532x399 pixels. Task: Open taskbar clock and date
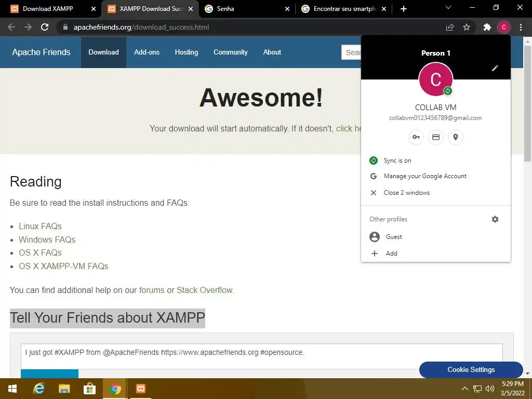513,389
